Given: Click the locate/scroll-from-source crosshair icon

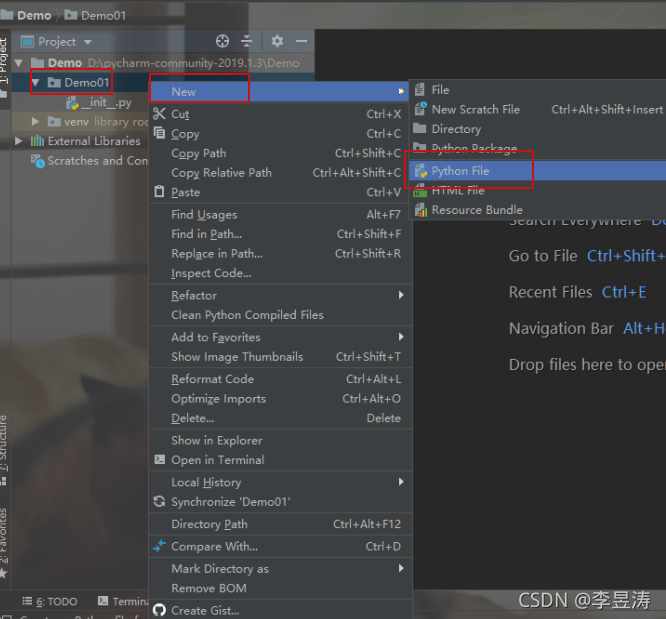Looking at the screenshot, I should [222, 41].
